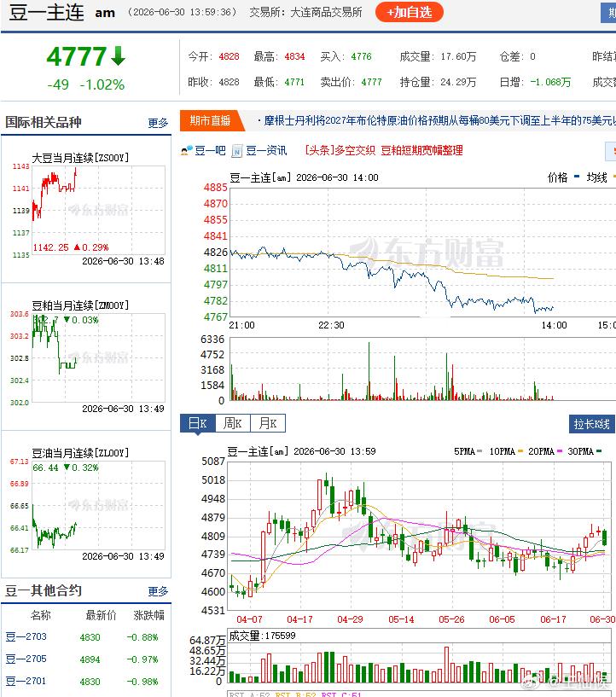The image size is (616, 697).
Task: Click 涨跌幅 column header in contracts table
Action: click(x=149, y=615)
